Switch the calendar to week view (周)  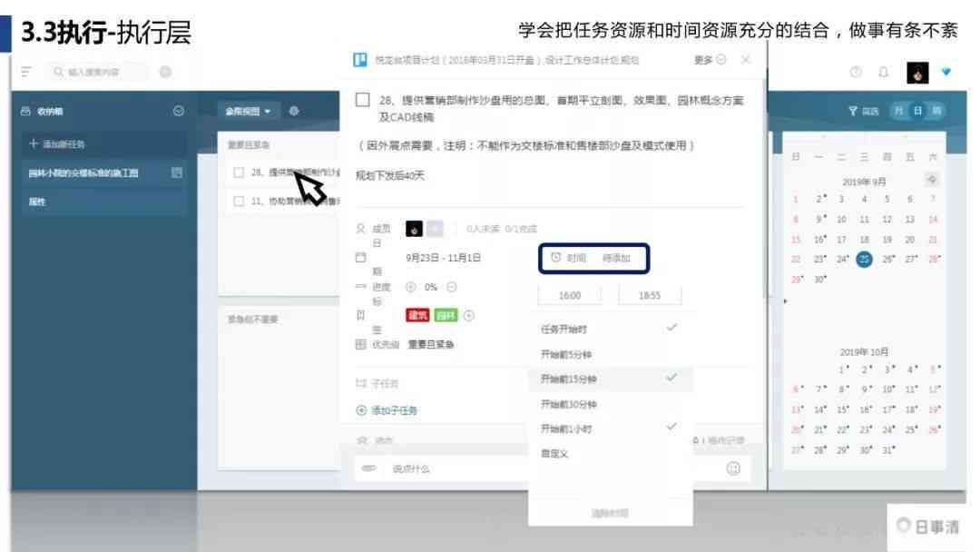936,111
